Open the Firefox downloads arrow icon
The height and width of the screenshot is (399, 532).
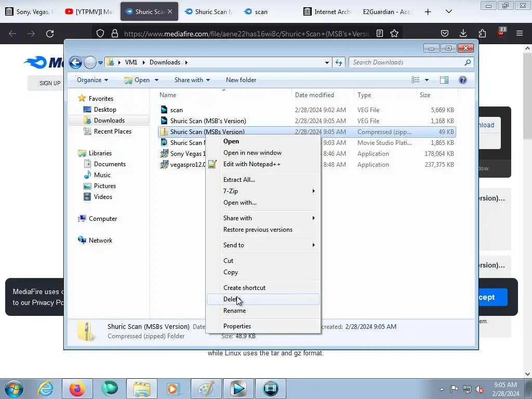(x=463, y=34)
